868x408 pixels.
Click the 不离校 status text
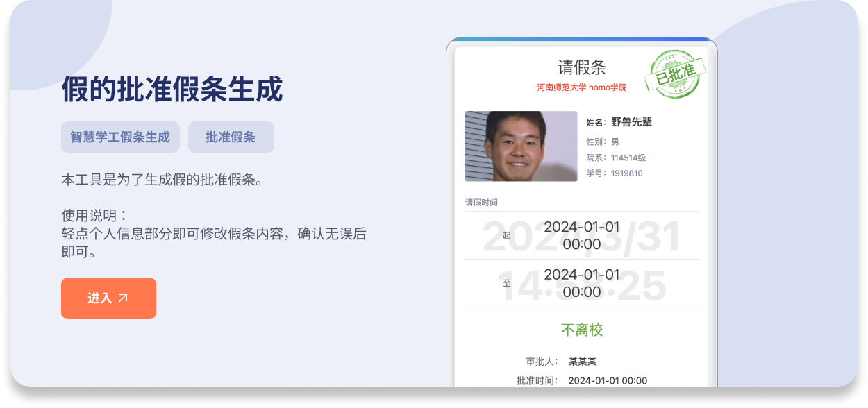582,330
